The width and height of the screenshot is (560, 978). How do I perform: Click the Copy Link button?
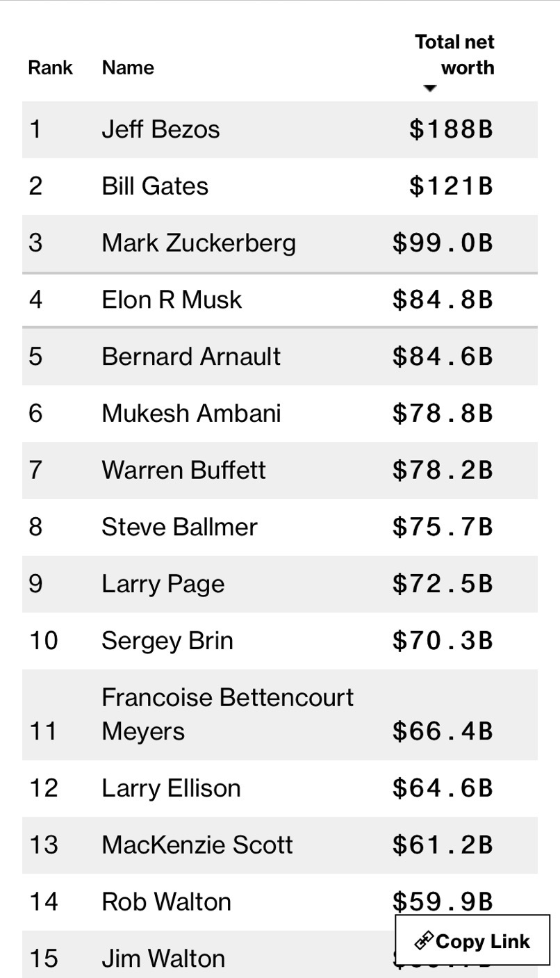tap(472, 941)
